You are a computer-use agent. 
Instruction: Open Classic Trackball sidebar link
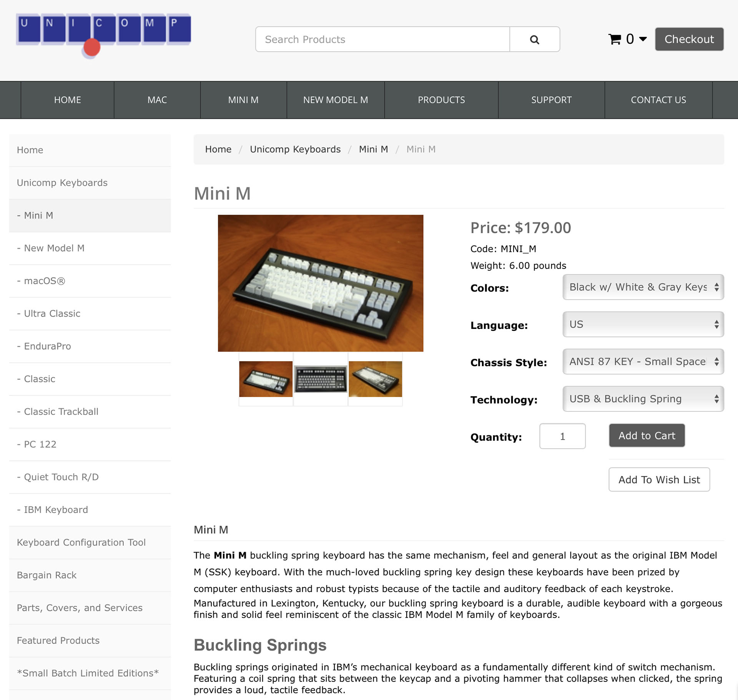click(x=90, y=411)
